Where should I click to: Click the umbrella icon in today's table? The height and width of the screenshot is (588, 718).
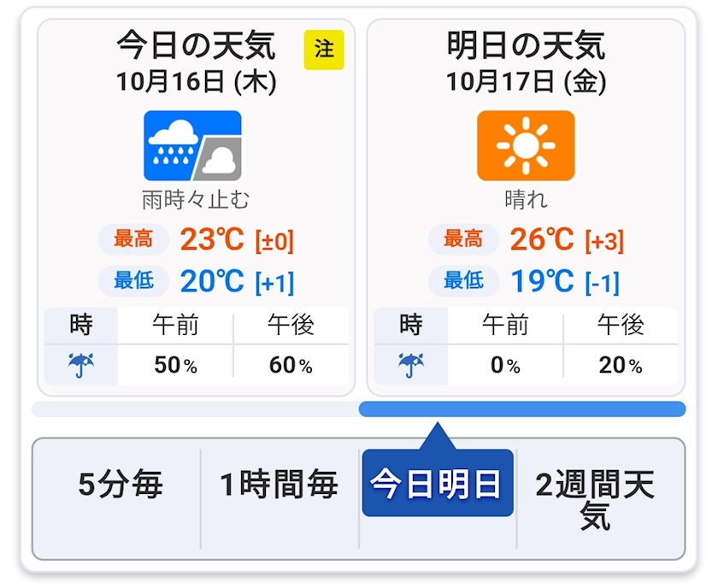coord(81,366)
